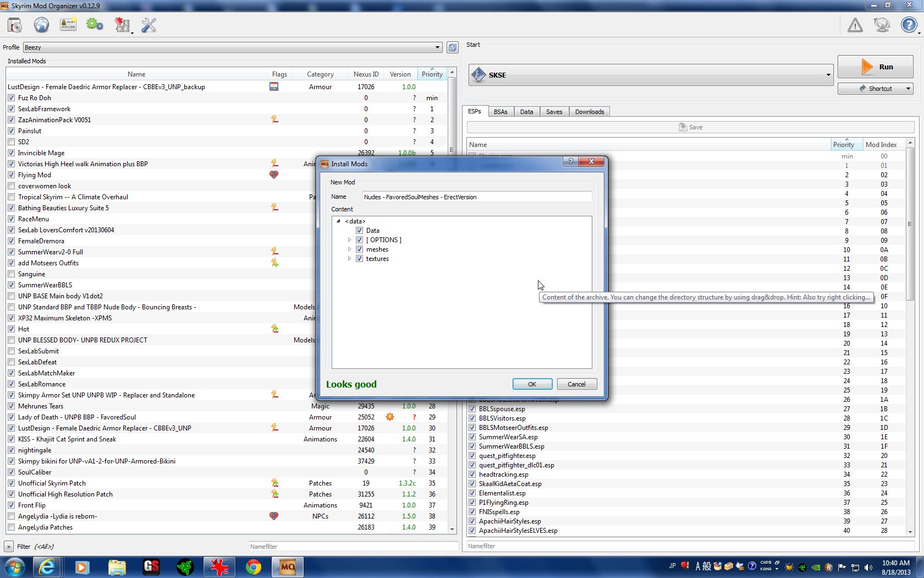Expand the [ OPTIONS ] tree node
Viewport: 924px width, 578px height.
(349, 240)
